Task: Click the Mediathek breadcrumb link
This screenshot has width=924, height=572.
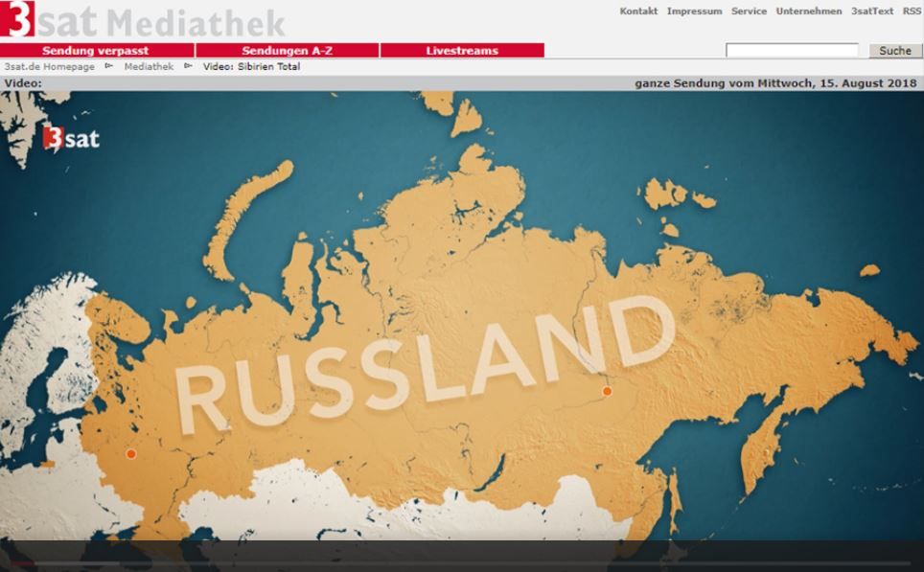Action: tap(149, 67)
